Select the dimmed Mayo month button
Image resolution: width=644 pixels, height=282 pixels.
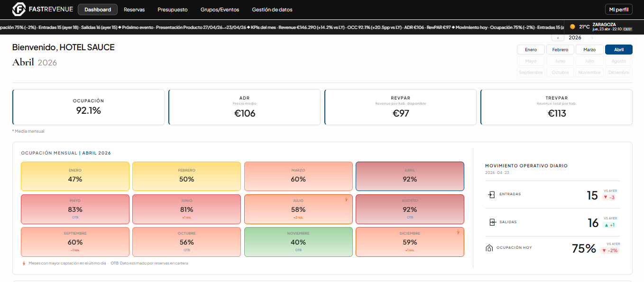(x=531, y=61)
